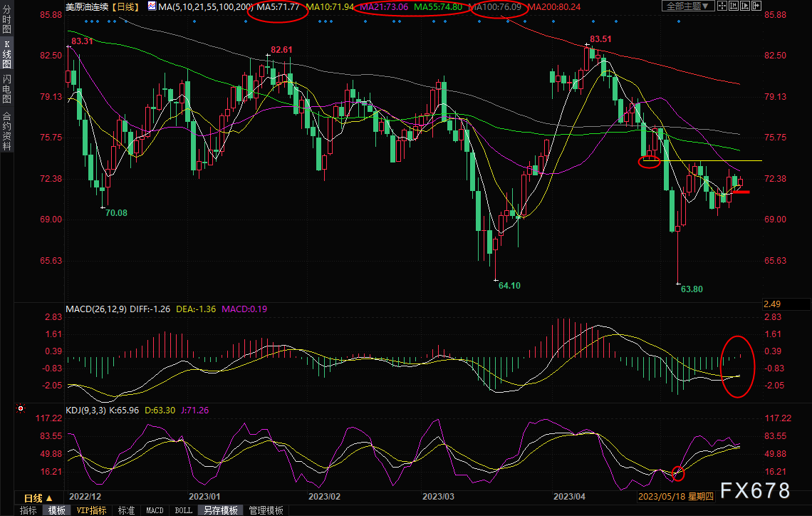
Task: Open the 全部主题 dropdown
Action: pos(688,6)
